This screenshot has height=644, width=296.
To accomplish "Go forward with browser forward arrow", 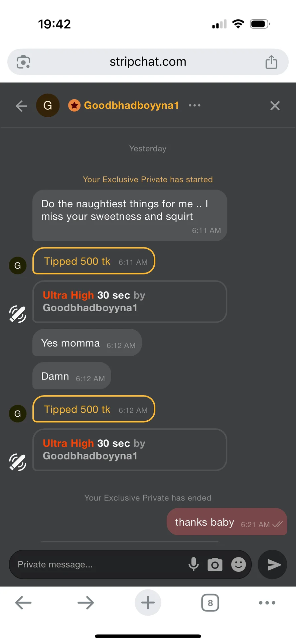I will click(x=86, y=603).
